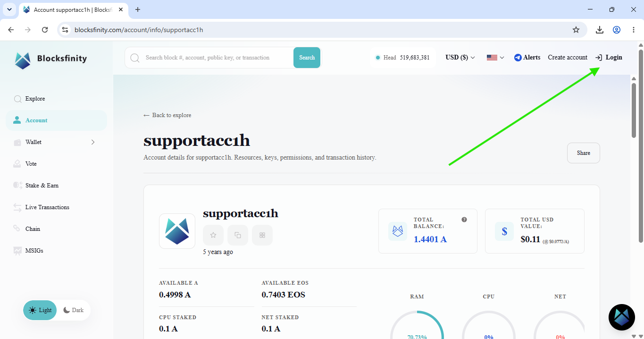
Task: Open Live Transactions page
Action: [x=57, y=207]
